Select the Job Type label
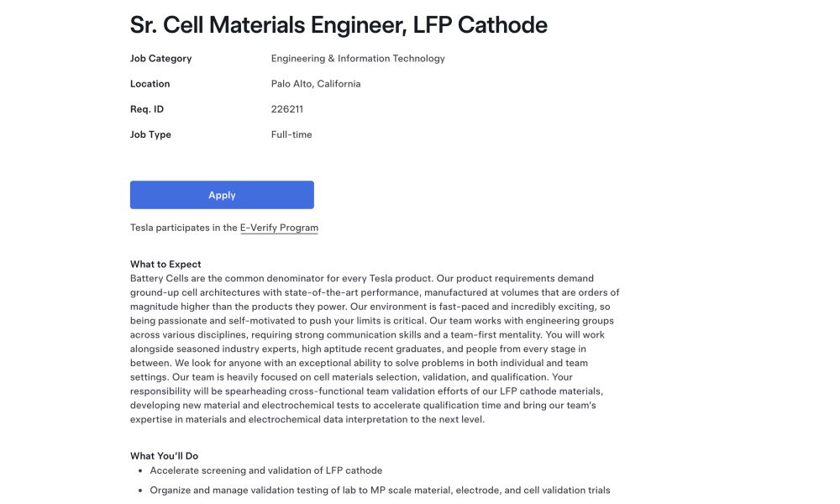The height and width of the screenshot is (504, 840). click(150, 134)
